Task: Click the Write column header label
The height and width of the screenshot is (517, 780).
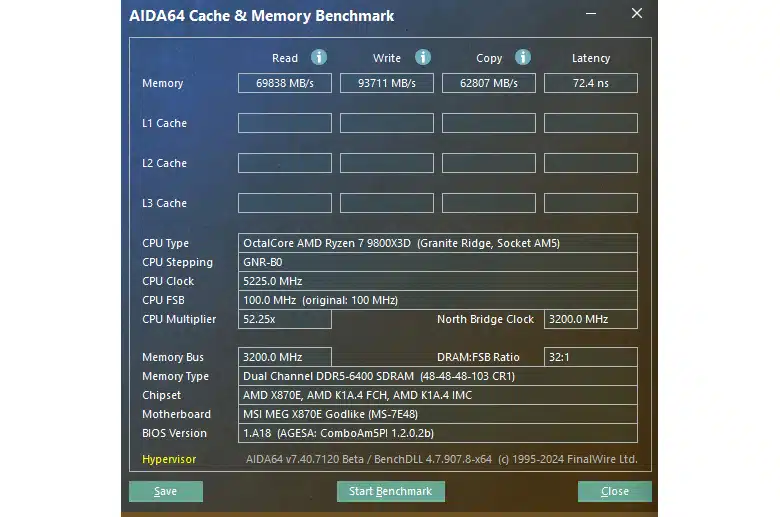Action: tap(387, 58)
